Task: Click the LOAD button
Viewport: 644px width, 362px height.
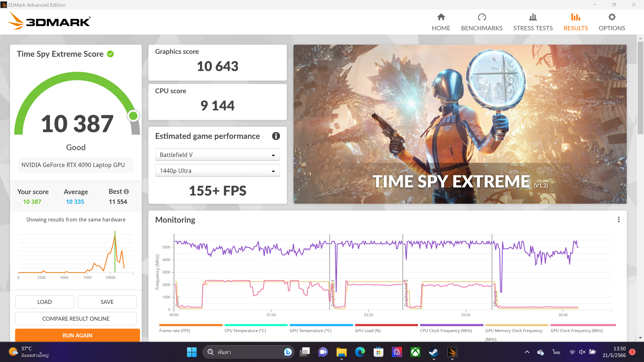Action: (x=44, y=302)
